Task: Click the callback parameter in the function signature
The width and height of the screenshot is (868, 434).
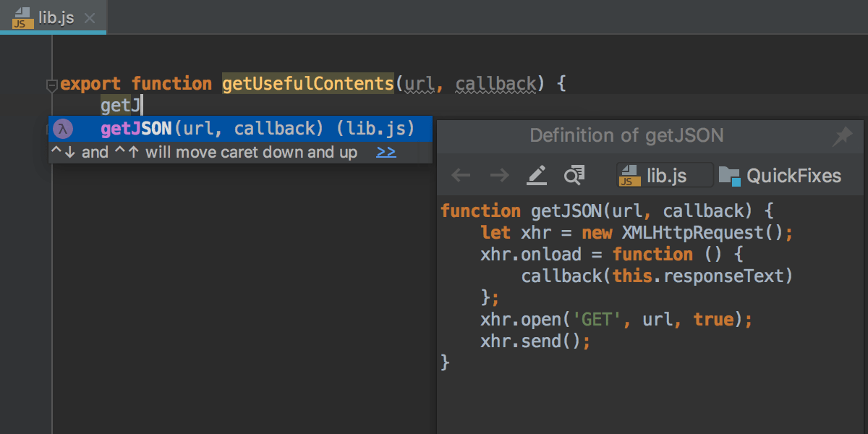Action: pyautogui.click(x=495, y=83)
